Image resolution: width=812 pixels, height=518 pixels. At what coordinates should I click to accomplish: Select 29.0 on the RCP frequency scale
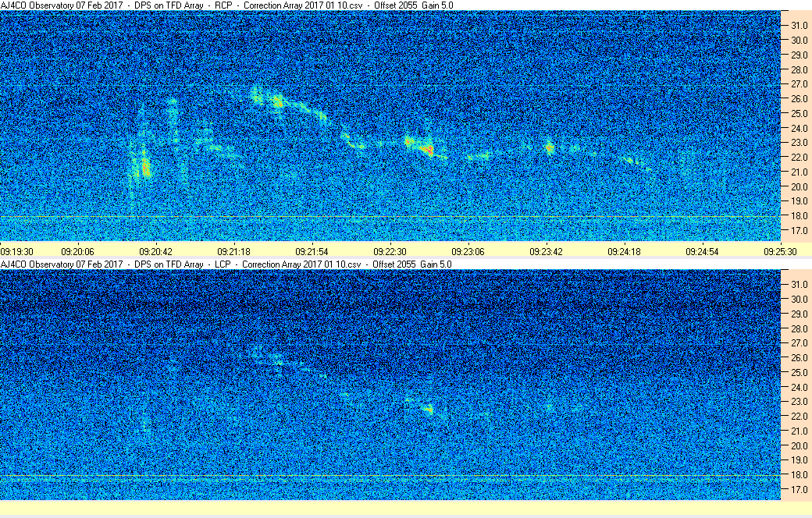coord(799,55)
